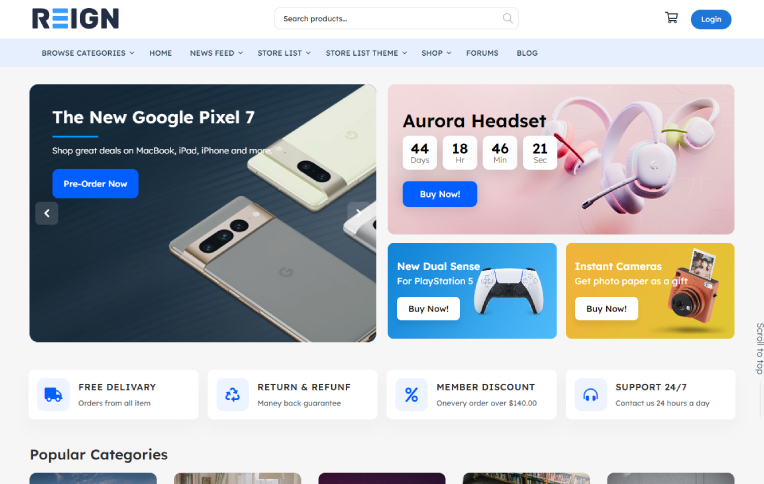
Task: Click the REIGN logo
Action: point(75,19)
